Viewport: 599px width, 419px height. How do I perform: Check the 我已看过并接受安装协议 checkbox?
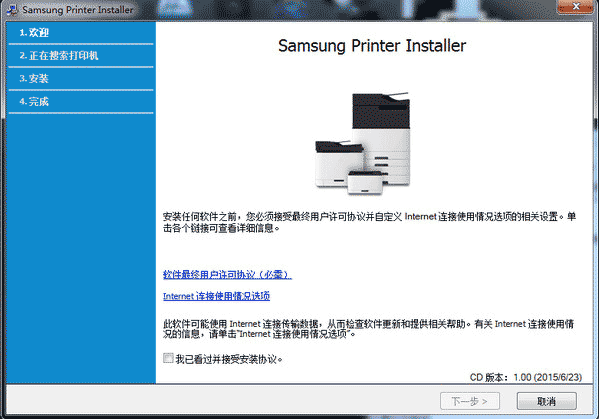[168, 358]
